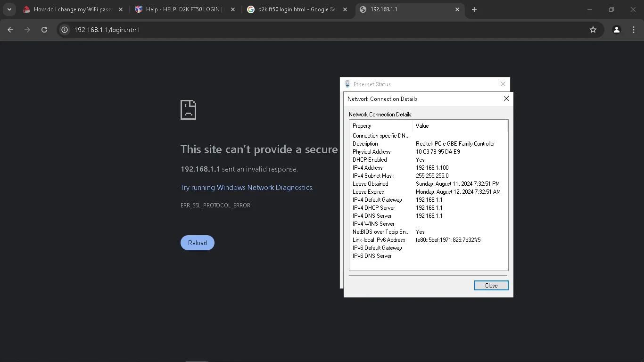Image resolution: width=644 pixels, height=362 pixels.
Task: Select the Physical Address row
Action: coord(429,152)
